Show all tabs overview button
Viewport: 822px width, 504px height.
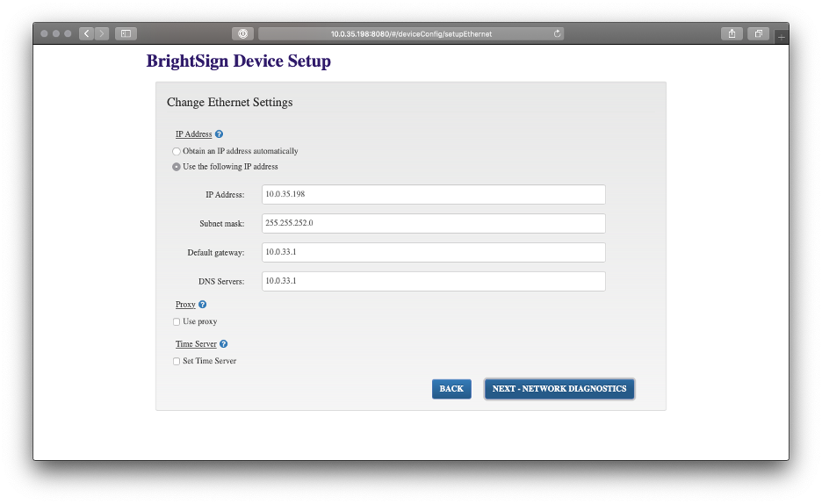[x=758, y=33]
